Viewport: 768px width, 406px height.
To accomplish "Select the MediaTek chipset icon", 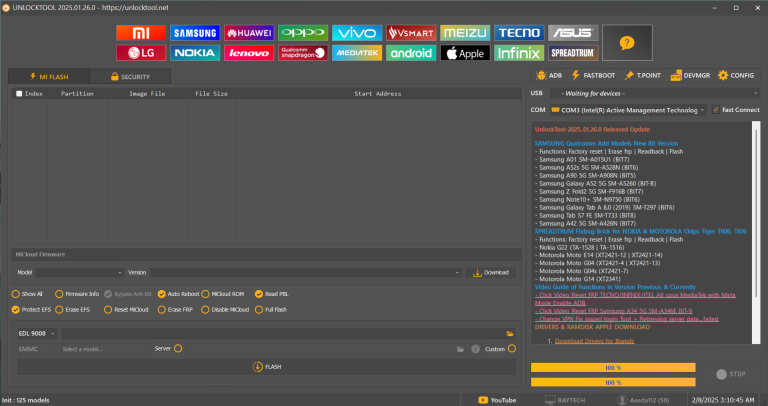I will (x=357, y=53).
